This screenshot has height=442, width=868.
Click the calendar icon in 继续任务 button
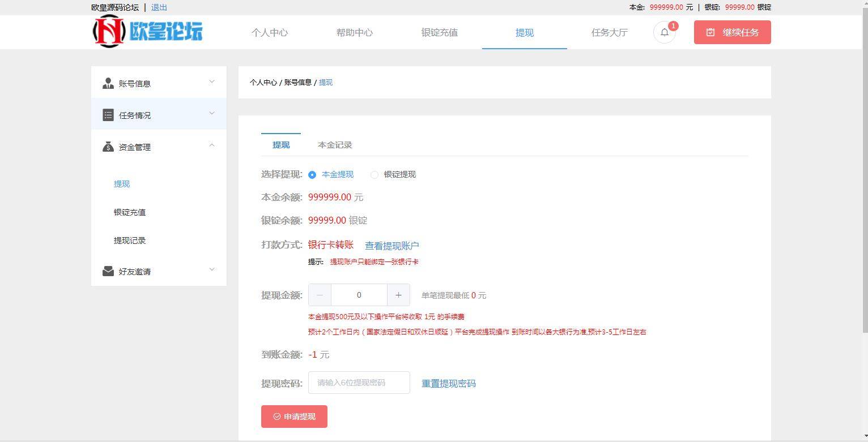[710, 32]
